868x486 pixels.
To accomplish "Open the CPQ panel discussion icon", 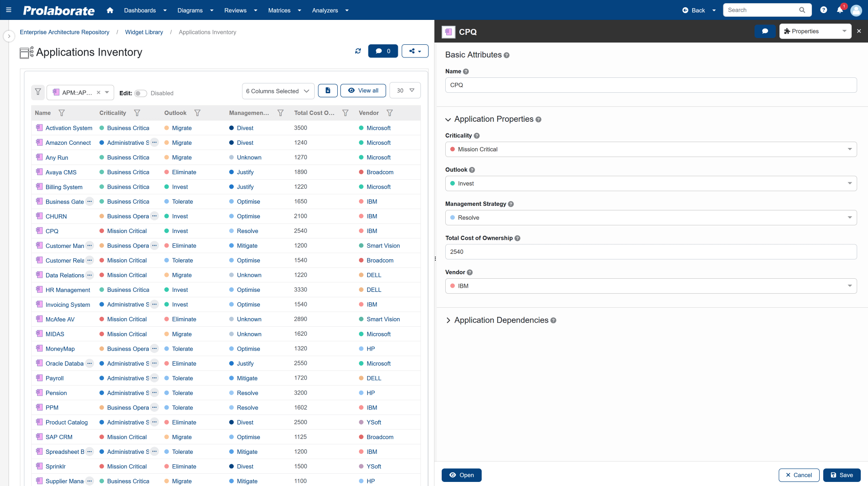I will [765, 31].
